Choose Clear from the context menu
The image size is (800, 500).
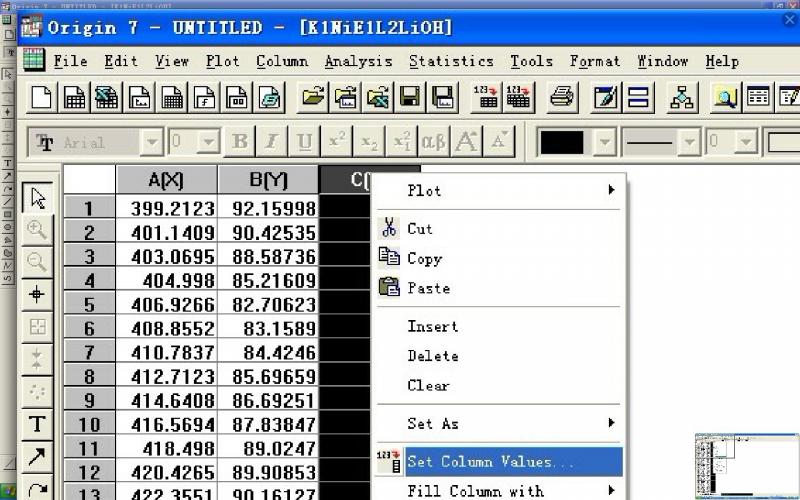[499, 385]
